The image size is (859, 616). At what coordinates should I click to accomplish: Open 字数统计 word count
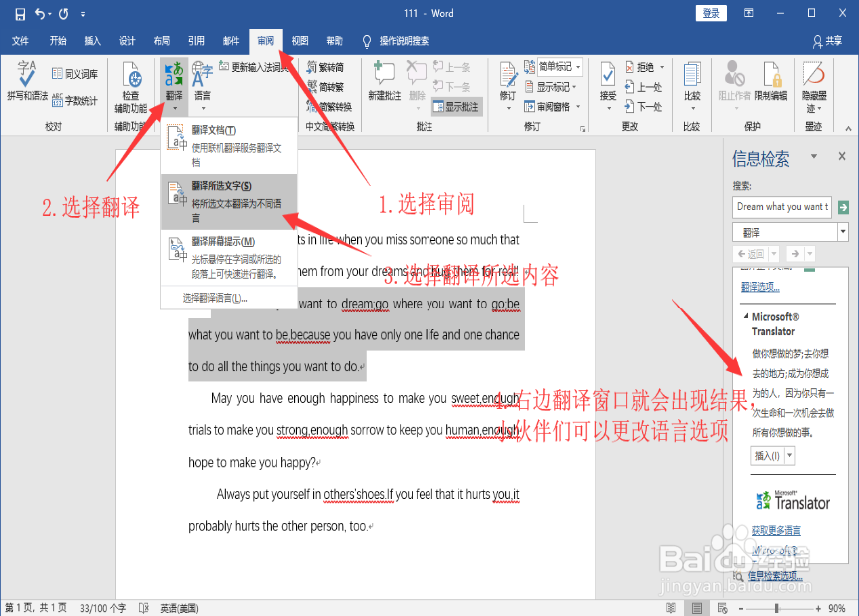[x=75, y=100]
